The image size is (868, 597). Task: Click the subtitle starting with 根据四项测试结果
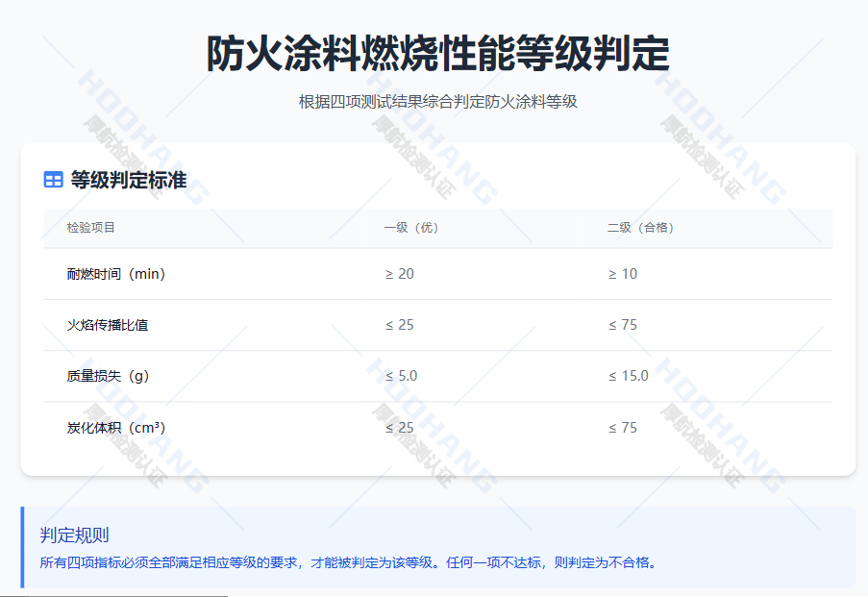coord(437,101)
